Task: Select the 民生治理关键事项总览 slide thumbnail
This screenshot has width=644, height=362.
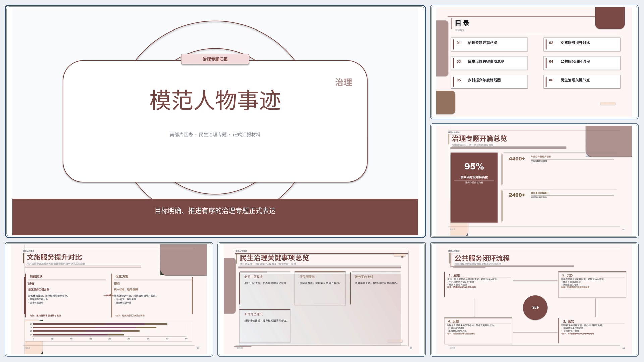Action: click(x=321, y=299)
